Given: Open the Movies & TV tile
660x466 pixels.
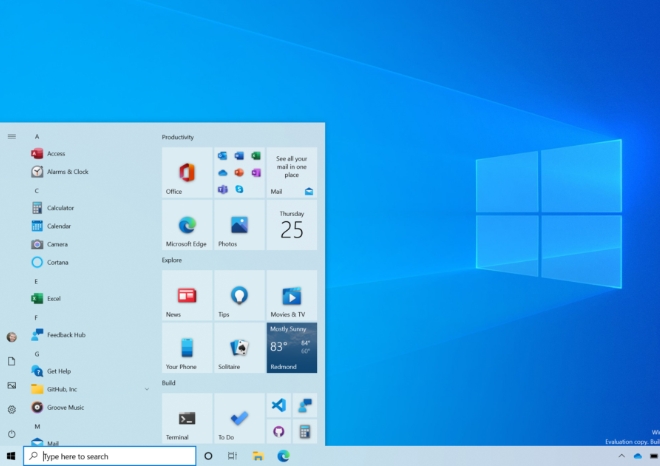Looking at the screenshot, I should click(x=291, y=296).
